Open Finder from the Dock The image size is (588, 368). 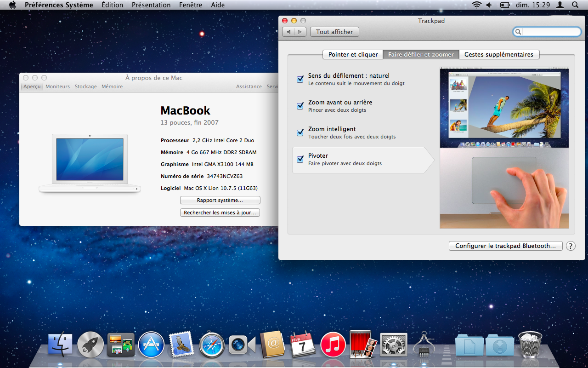[60, 345]
